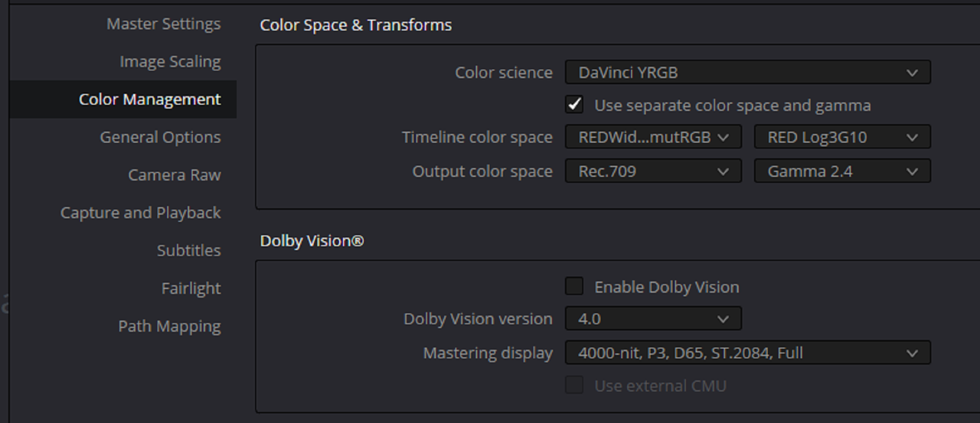
Task: Click the Color science dropdown arrow
Action: pyautogui.click(x=912, y=73)
